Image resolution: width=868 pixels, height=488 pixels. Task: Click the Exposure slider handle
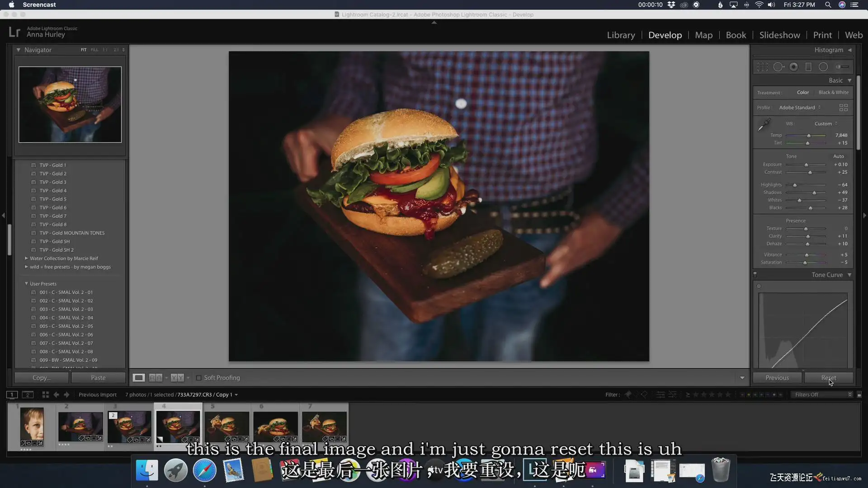pyautogui.click(x=806, y=165)
